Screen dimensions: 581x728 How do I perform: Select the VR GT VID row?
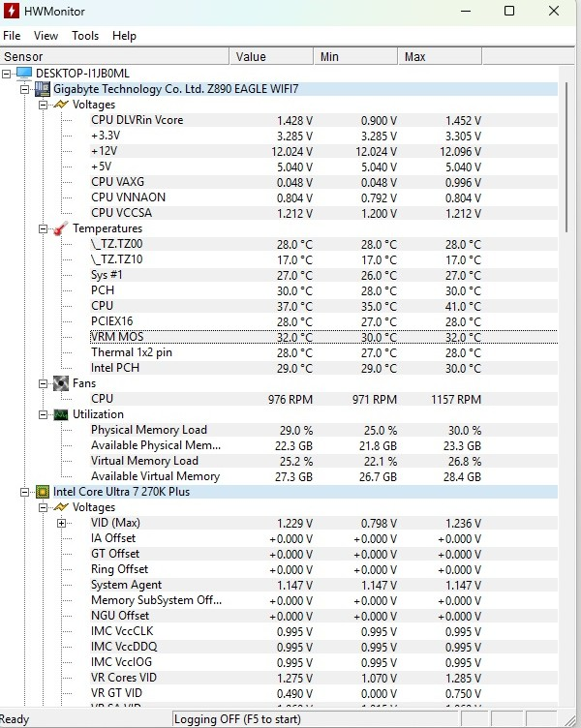323,693
